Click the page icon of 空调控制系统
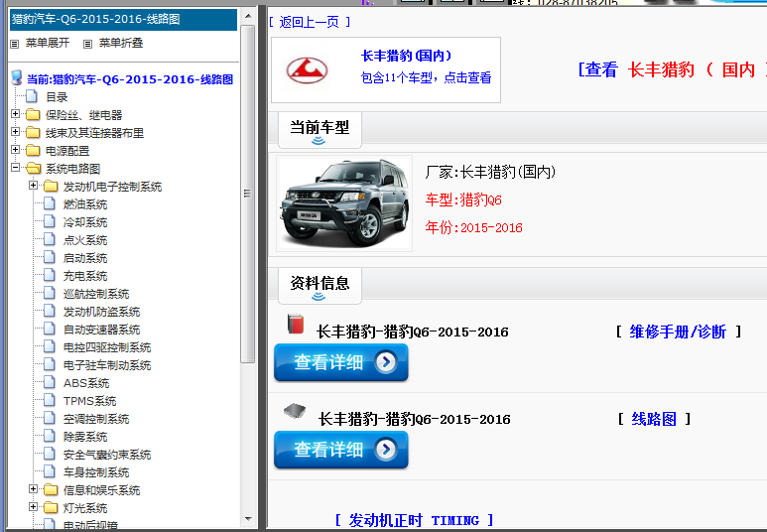Viewport: 767px width, 532px height. [50, 418]
